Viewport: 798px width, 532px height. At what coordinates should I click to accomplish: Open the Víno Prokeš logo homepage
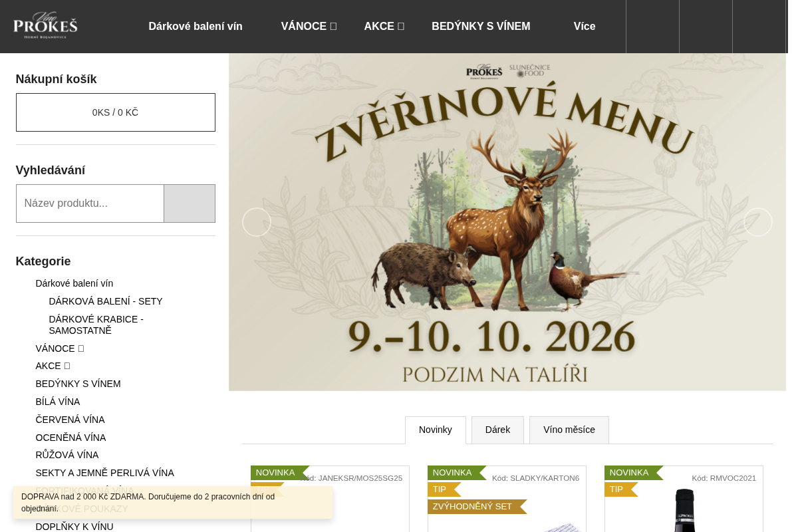click(x=45, y=26)
